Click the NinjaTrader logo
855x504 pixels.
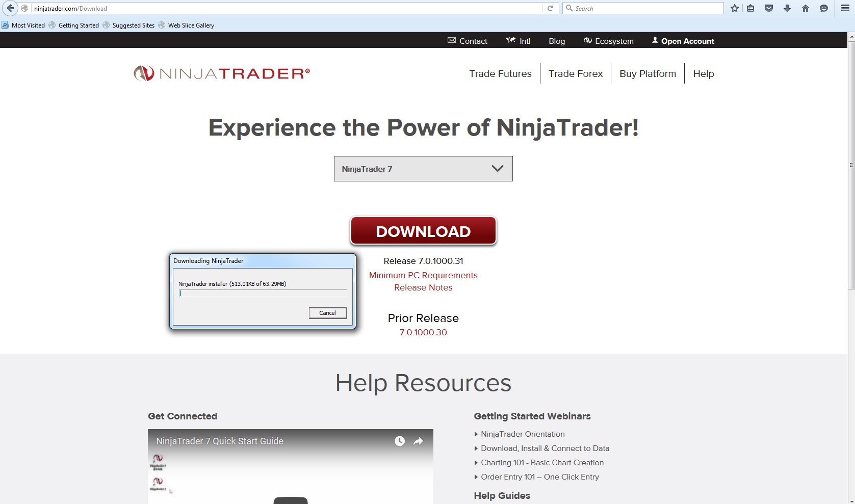point(222,73)
